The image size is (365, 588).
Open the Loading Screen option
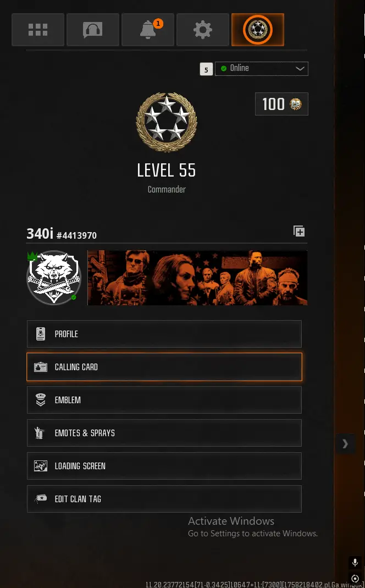coord(164,466)
